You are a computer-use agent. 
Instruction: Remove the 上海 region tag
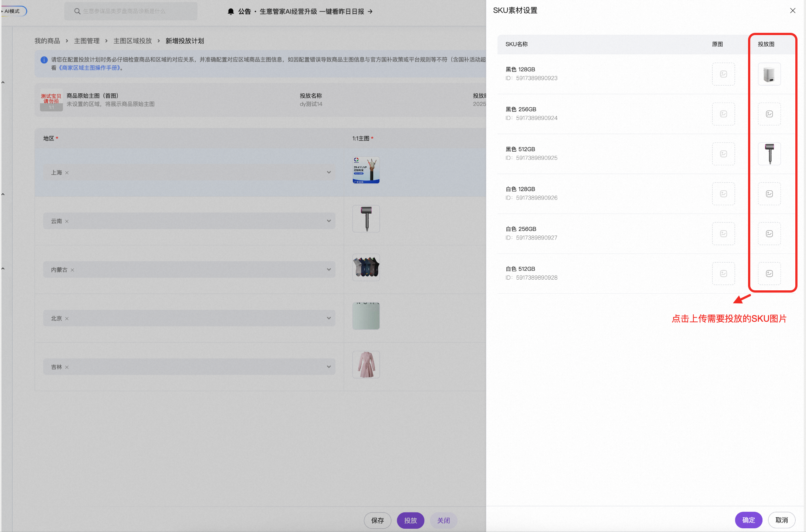[x=67, y=173]
